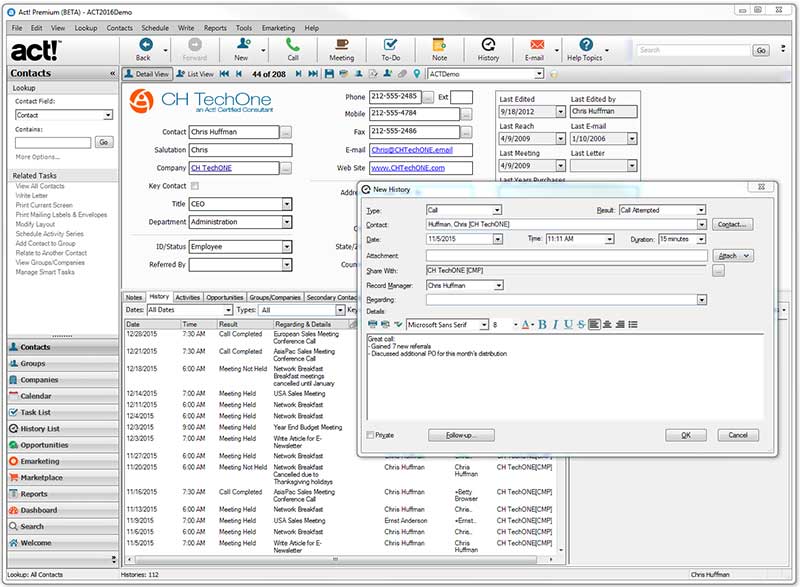Click the print icon in details toolbar
The width and height of the screenshot is (800, 587).
click(372, 324)
